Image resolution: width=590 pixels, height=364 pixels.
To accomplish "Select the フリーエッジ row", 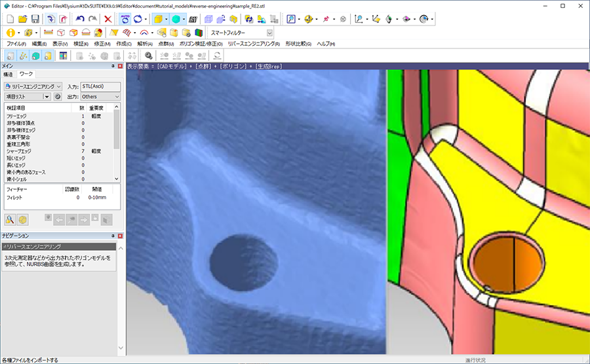I will pos(59,117).
